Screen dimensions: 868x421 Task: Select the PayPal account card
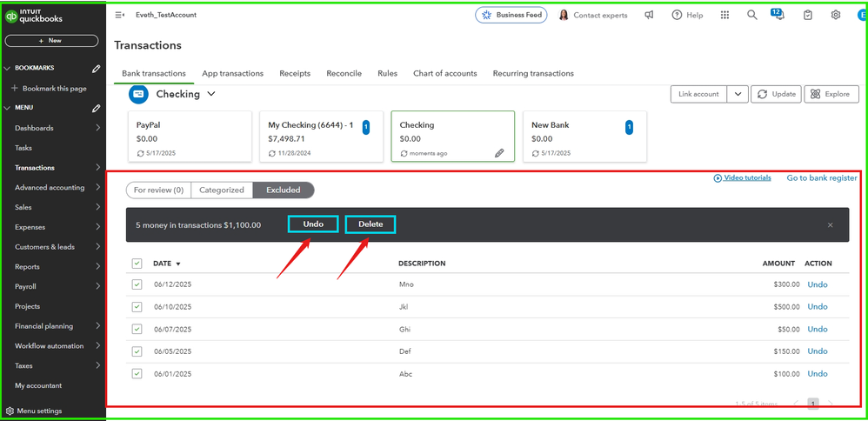(190, 137)
